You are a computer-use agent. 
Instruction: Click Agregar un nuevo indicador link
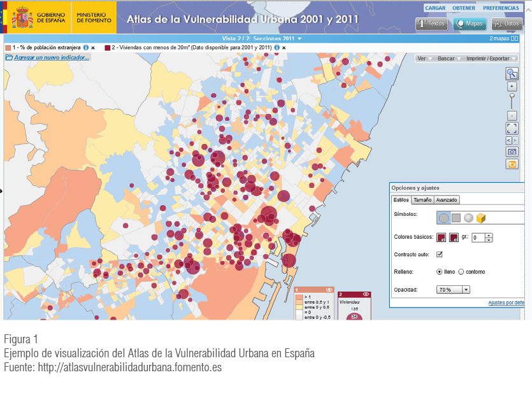pos(51,57)
